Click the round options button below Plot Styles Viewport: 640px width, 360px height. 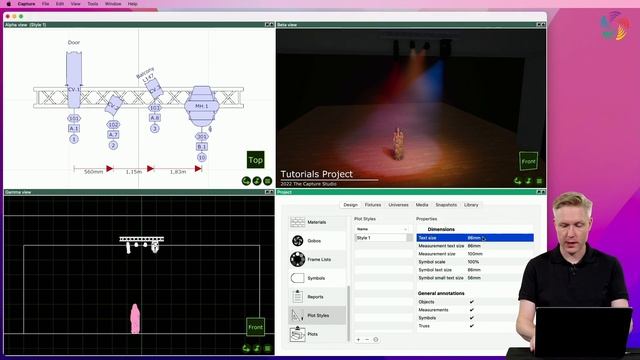(x=376, y=340)
